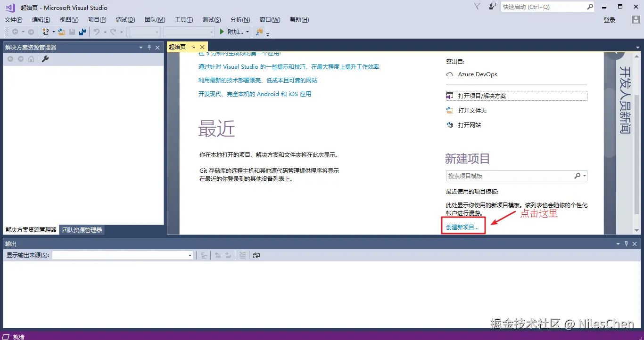Open the Output source combo box
644x340 pixels.
click(123, 255)
